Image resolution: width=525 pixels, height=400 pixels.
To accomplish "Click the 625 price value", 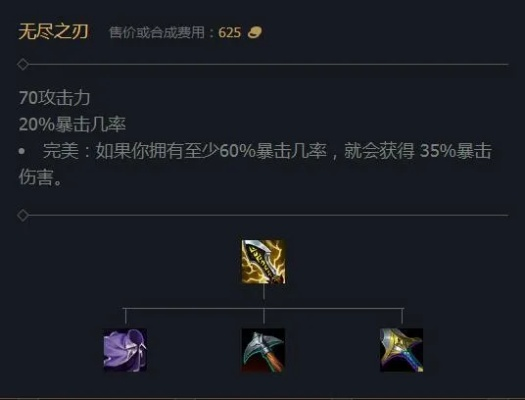I will (x=230, y=33).
